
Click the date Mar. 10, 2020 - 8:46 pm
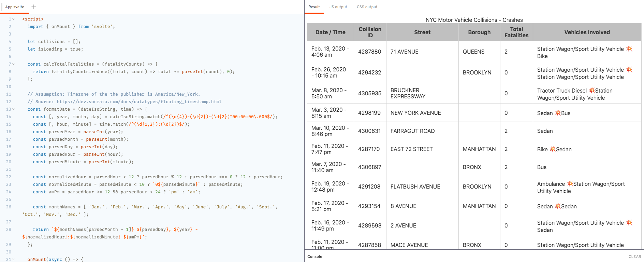pos(331,131)
